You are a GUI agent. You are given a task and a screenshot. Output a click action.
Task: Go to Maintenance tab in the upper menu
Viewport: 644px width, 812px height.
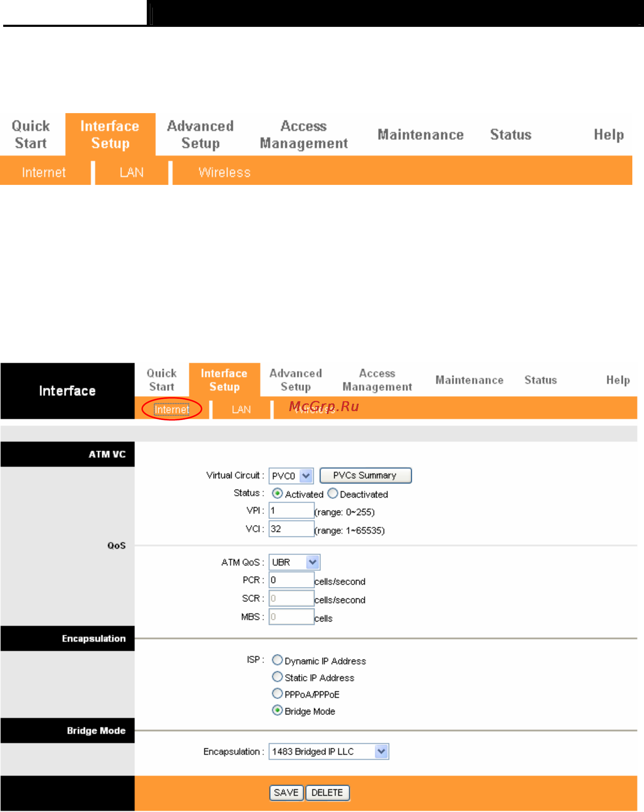420,134
